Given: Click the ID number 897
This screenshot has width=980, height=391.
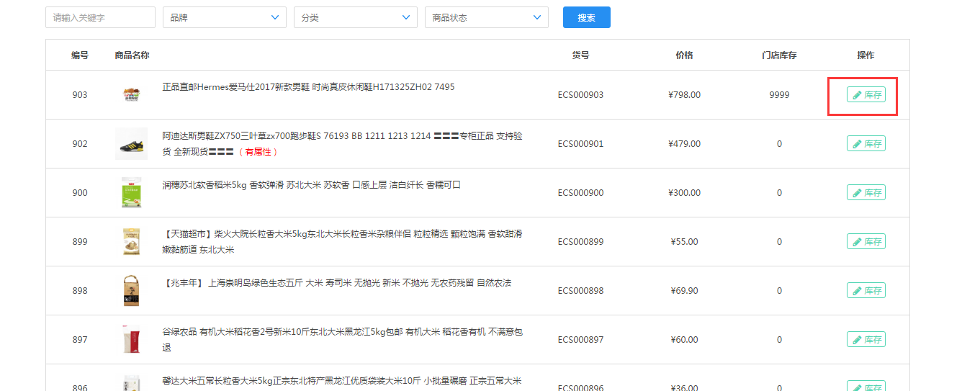Looking at the screenshot, I should 80,340.
